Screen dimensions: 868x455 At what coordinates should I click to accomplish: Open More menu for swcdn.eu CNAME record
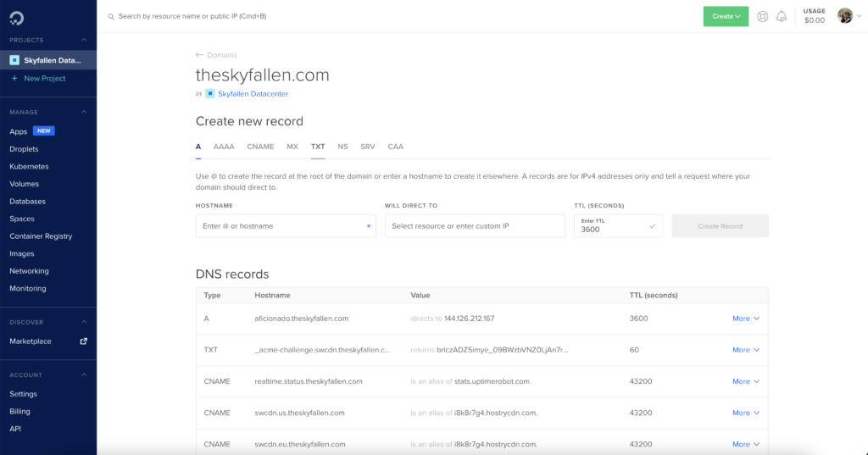(746, 444)
